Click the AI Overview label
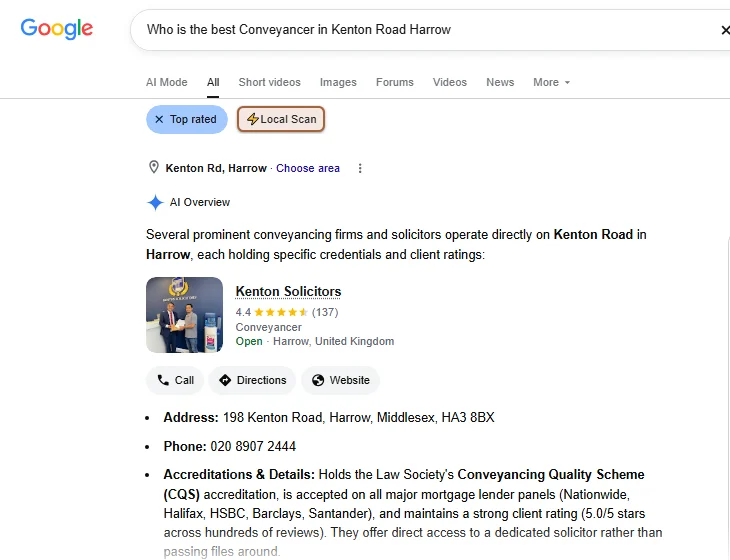The image size is (730, 560). coord(200,202)
